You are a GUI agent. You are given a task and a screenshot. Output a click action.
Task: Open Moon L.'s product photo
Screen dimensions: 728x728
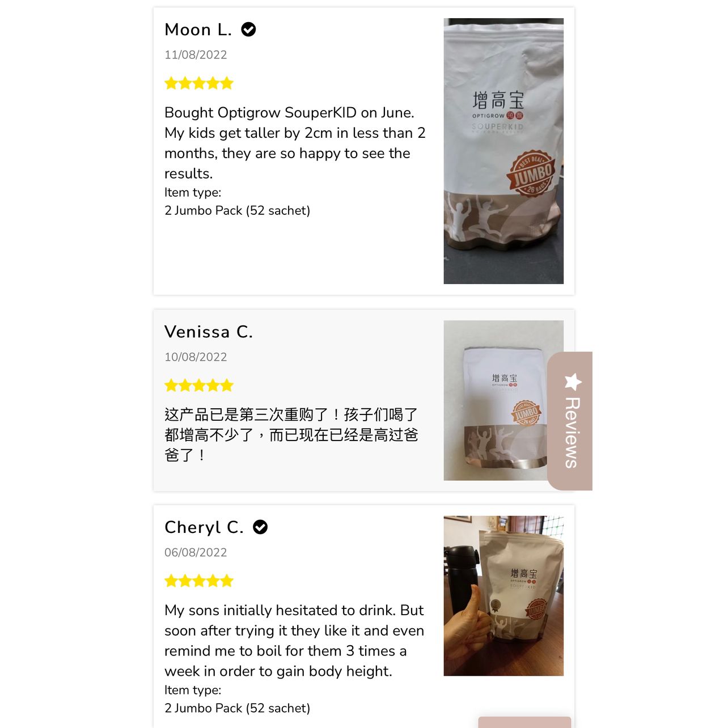click(x=503, y=151)
